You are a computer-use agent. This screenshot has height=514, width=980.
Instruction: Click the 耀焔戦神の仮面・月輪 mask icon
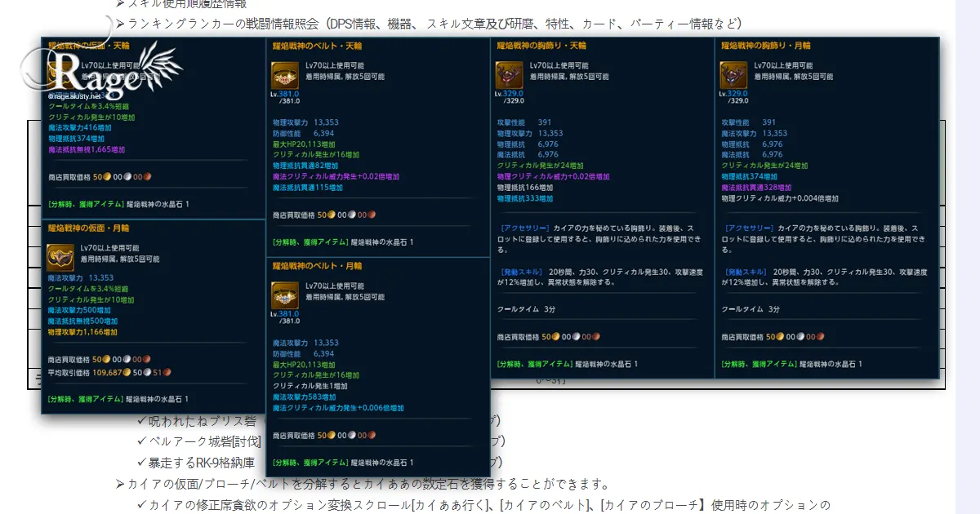tap(60, 259)
